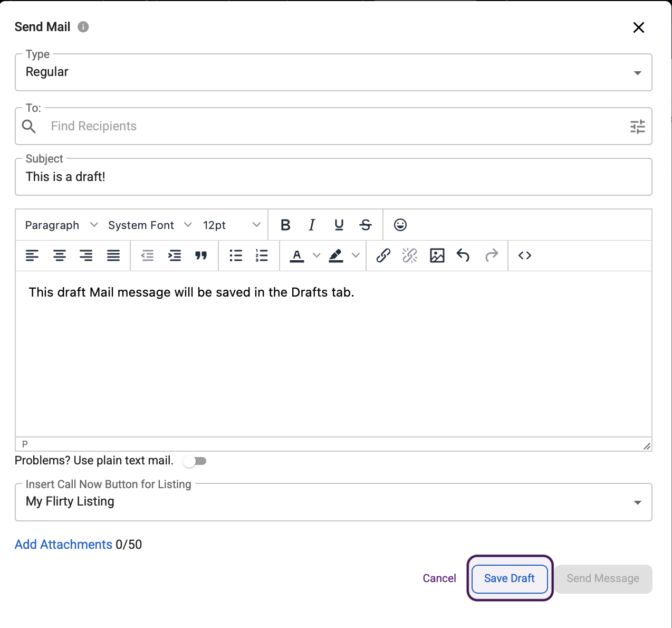Open the 12pt font size dropdown
The image size is (672, 628).
[x=231, y=225]
